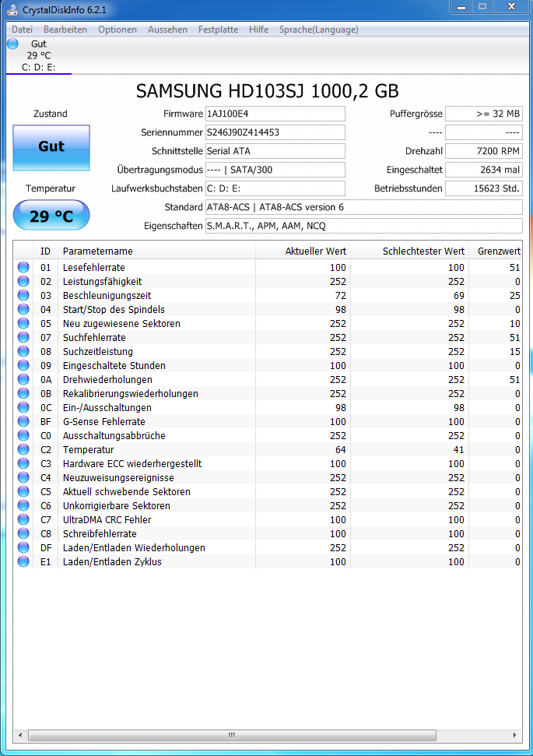Open the Aussehen menu
The image size is (533, 756).
pyautogui.click(x=168, y=30)
